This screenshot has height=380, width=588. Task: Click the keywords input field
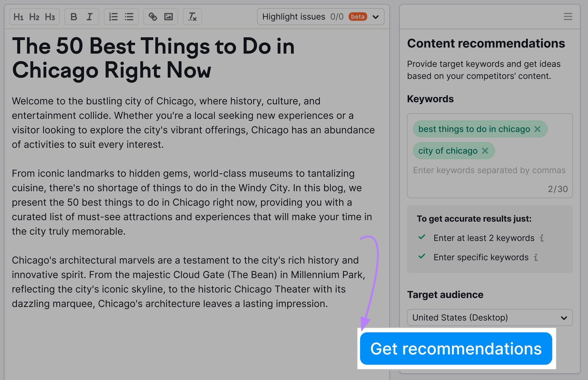tap(489, 170)
